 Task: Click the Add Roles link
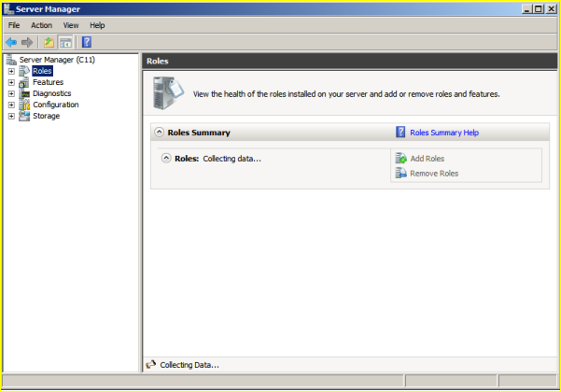(427, 159)
